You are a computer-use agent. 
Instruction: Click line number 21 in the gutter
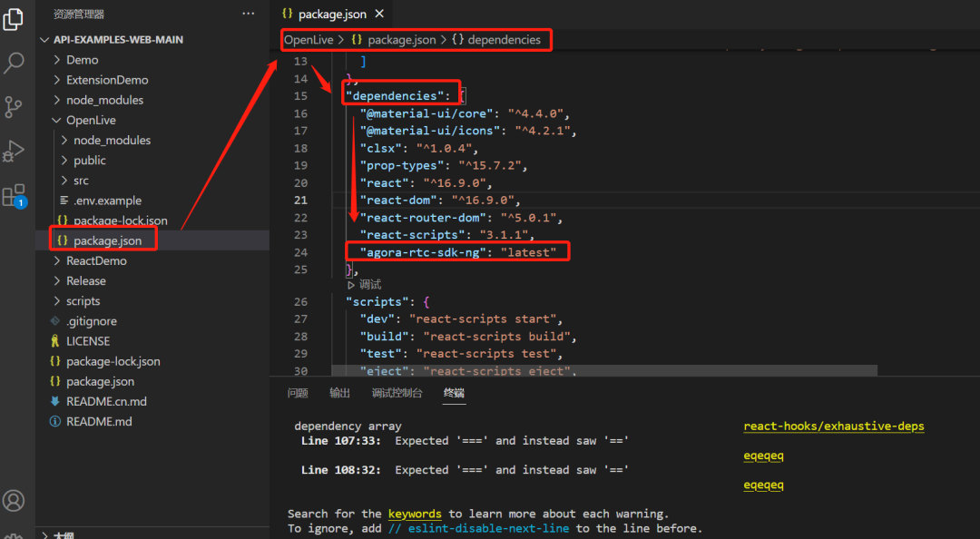pos(300,201)
